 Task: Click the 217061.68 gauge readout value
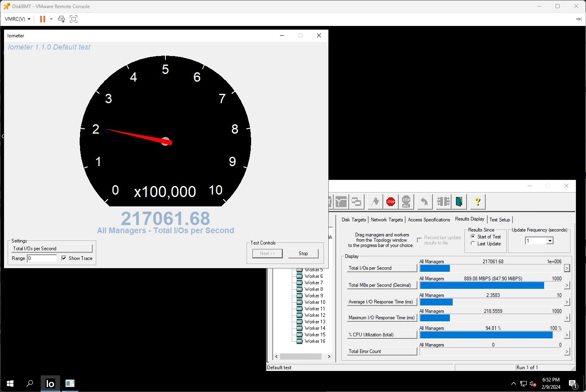(x=165, y=219)
